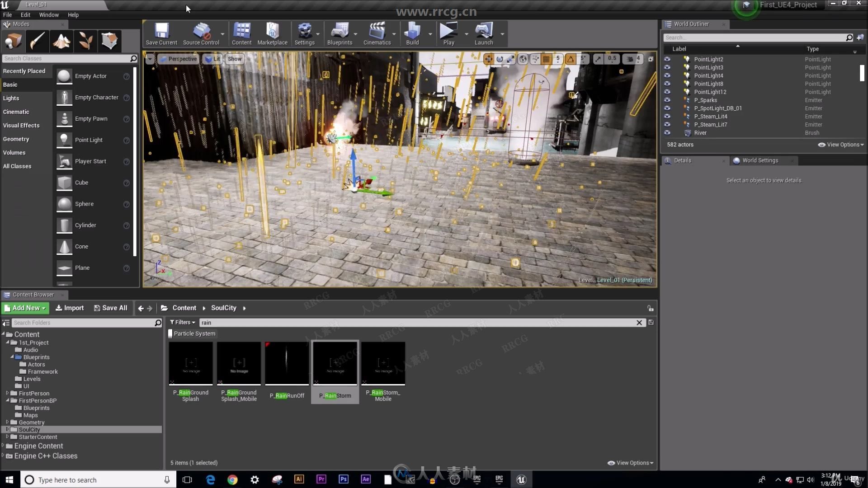Open Source Control from the toolbar
Viewport: 868px width, 488px height.
point(201,34)
